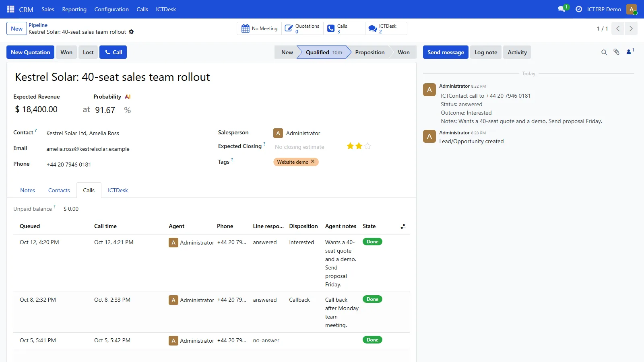
Task: Open the gear actions menu beside record title
Action: 131,32
